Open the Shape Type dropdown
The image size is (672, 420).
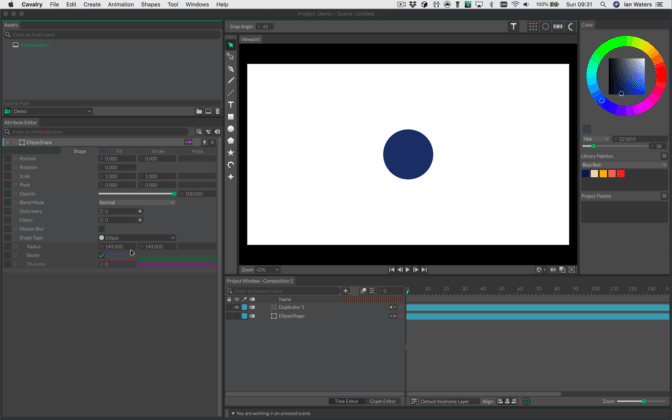pos(136,237)
